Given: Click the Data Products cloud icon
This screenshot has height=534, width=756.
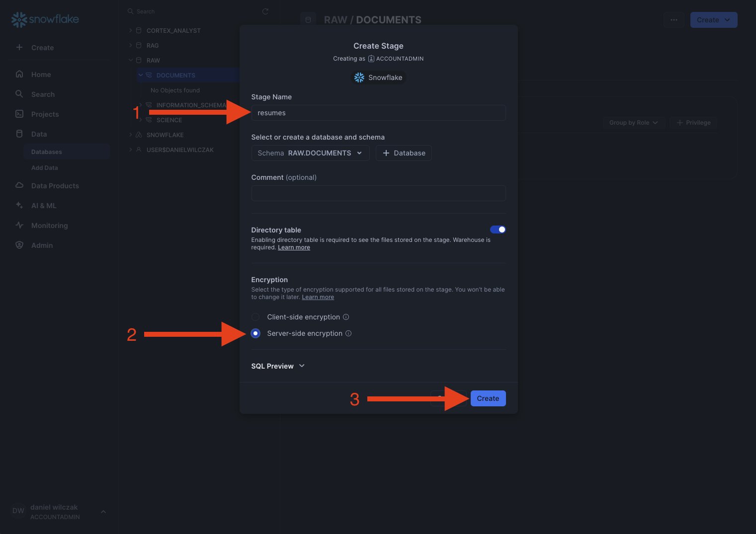Looking at the screenshot, I should point(19,185).
